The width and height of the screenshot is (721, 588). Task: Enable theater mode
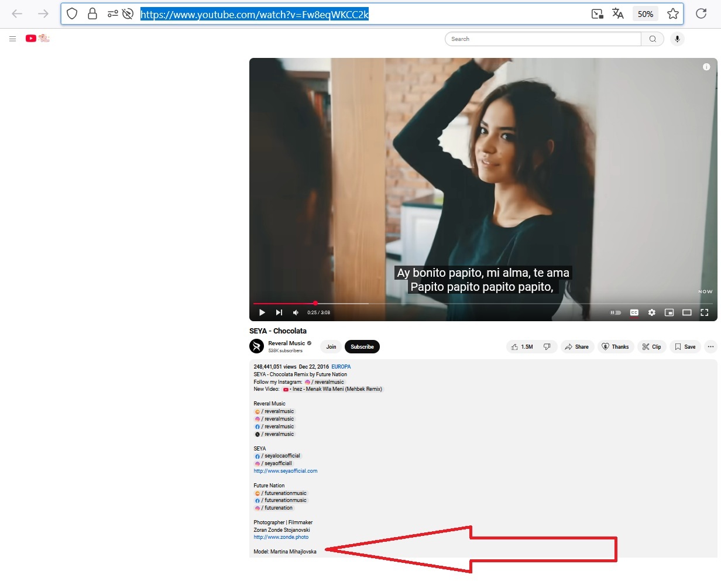click(687, 312)
